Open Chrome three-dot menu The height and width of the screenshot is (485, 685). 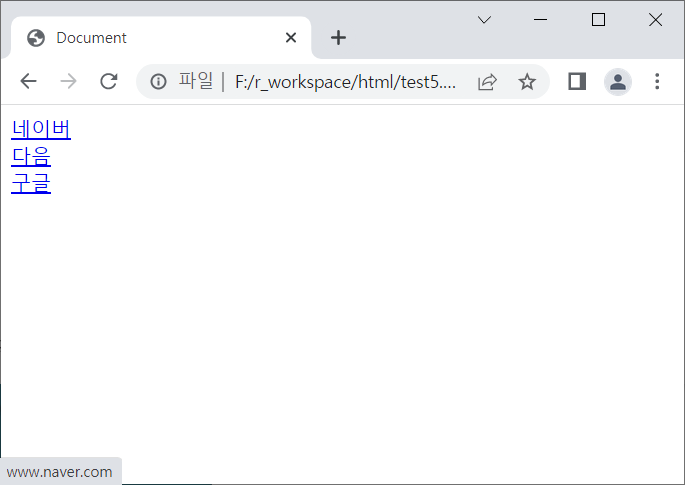[x=657, y=81]
